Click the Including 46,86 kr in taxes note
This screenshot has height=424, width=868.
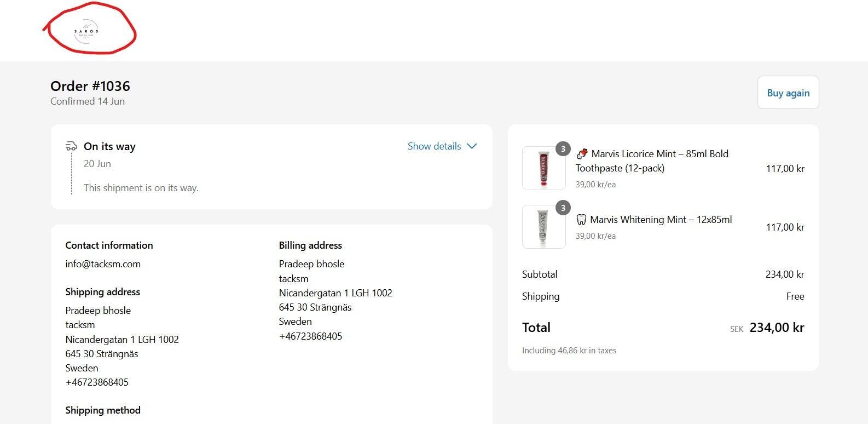tap(569, 351)
